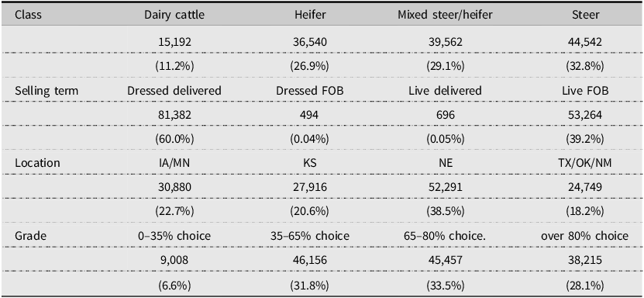This screenshot has height=298, width=644.
Task: Click the Class row label
Action: (x=29, y=16)
